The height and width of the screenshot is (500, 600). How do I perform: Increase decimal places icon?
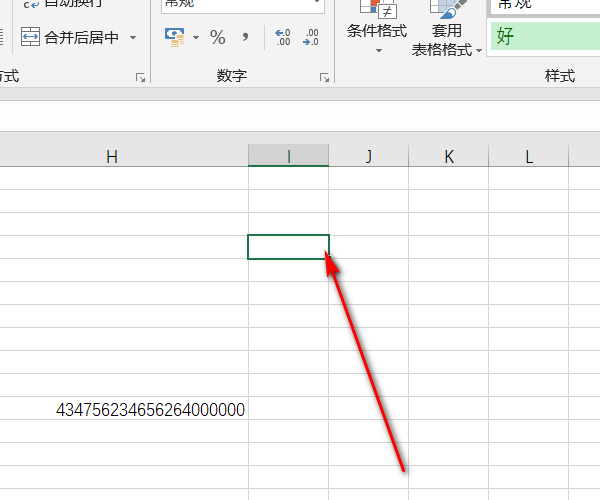(283, 37)
